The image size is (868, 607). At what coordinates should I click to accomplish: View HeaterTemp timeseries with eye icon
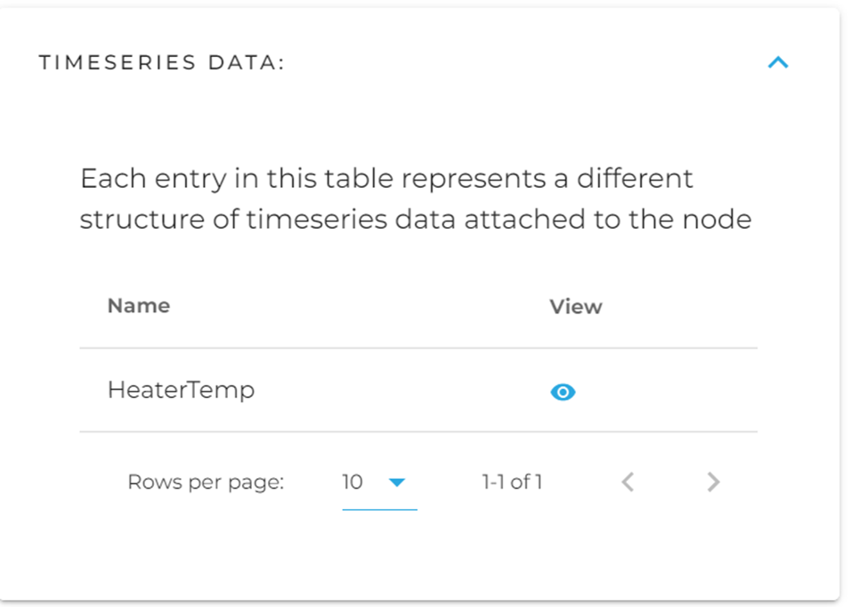[x=563, y=392]
